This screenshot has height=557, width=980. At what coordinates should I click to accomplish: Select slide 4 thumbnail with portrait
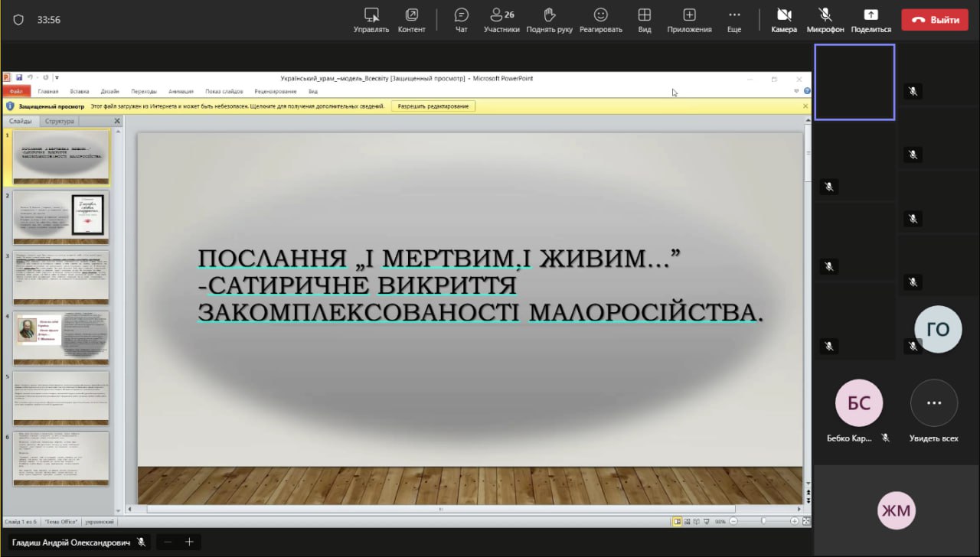click(x=61, y=337)
